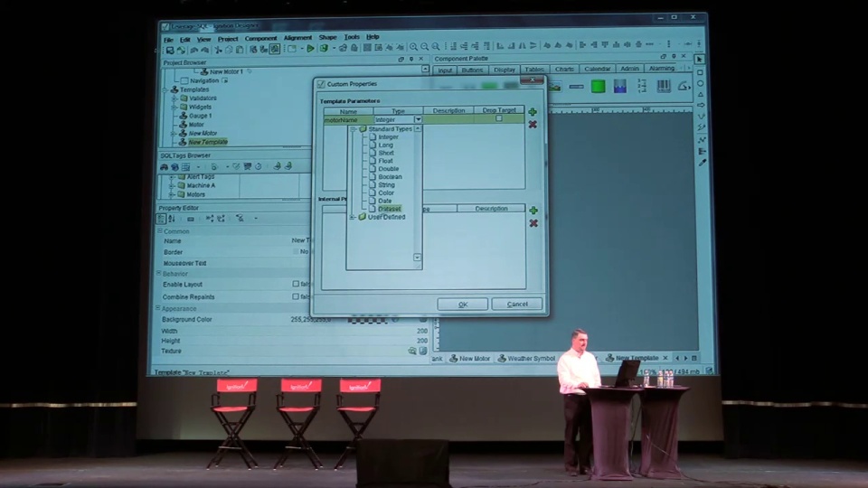This screenshot has height=488, width=868.
Task: Click green plus to add internal property
Action: [x=533, y=210]
